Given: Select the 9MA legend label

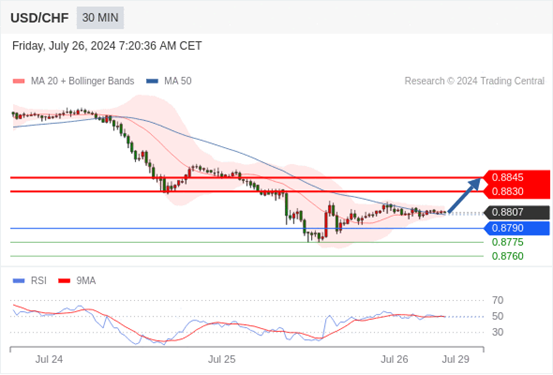Looking at the screenshot, I should [x=86, y=281].
